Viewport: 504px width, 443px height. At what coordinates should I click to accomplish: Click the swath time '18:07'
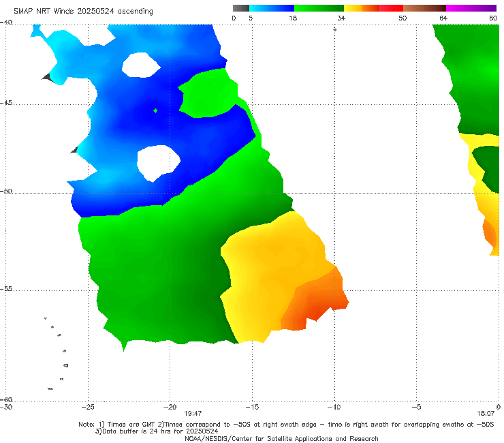(x=486, y=414)
